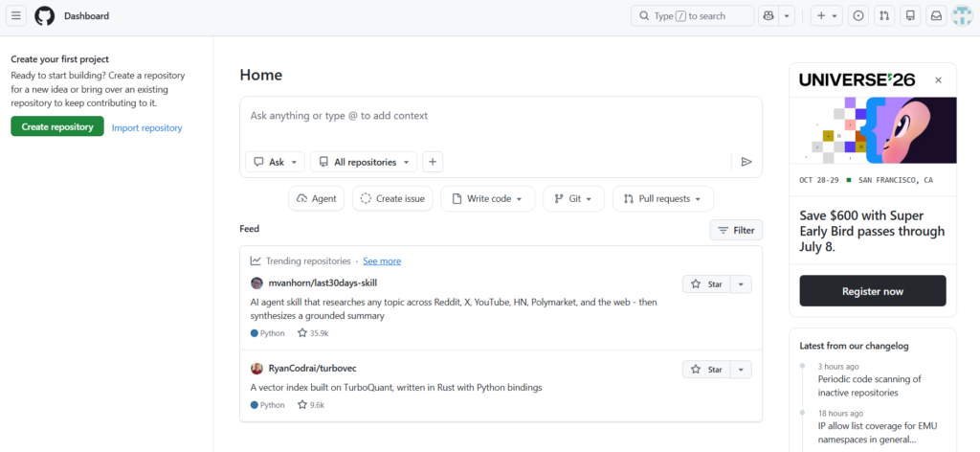Click the mvanhorn user avatar

click(256, 283)
